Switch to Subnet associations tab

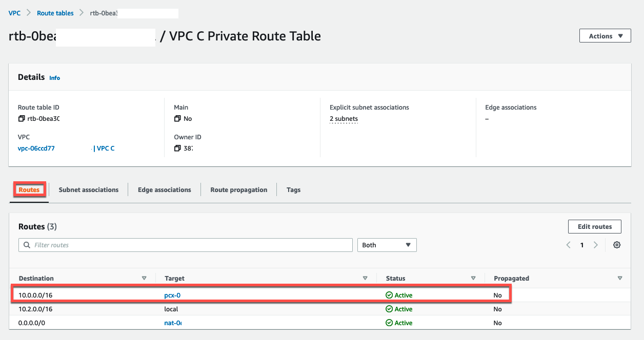(x=89, y=190)
